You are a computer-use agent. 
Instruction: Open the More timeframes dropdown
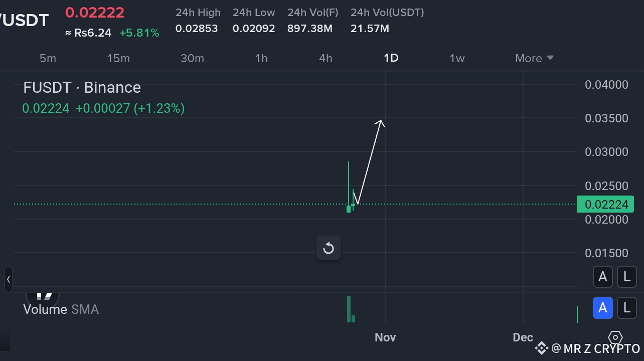534,58
